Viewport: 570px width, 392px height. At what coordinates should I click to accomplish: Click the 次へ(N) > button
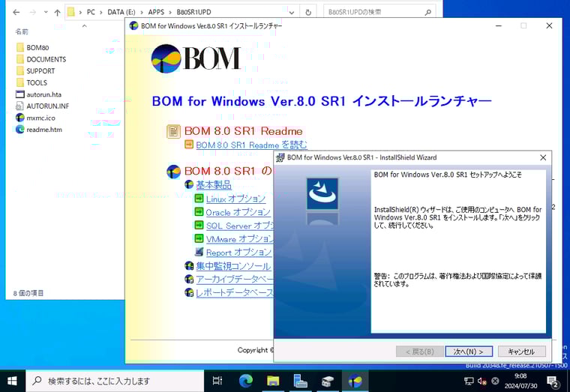[x=469, y=352]
